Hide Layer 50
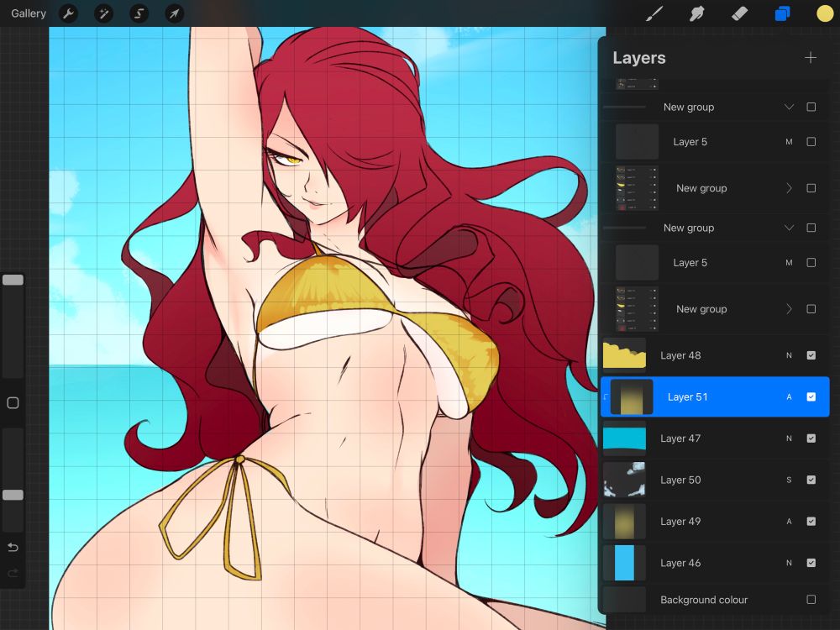The width and height of the screenshot is (840, 630). pyautogui.click(x=811, y=480)
